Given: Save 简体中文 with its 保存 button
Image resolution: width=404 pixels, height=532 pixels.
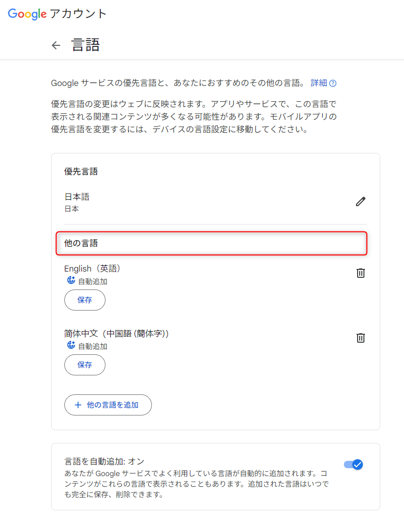Looking at the screenshot, I should point(84,364).
